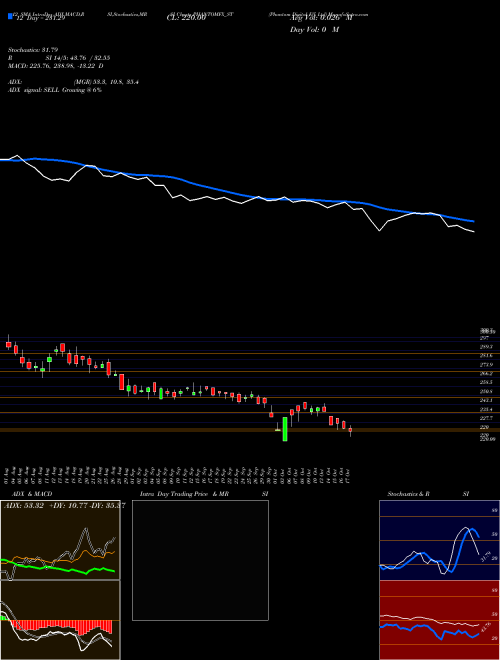Click the 235.4 price axis label
Screen dimensions: 500x660
[x=486, y=409]
